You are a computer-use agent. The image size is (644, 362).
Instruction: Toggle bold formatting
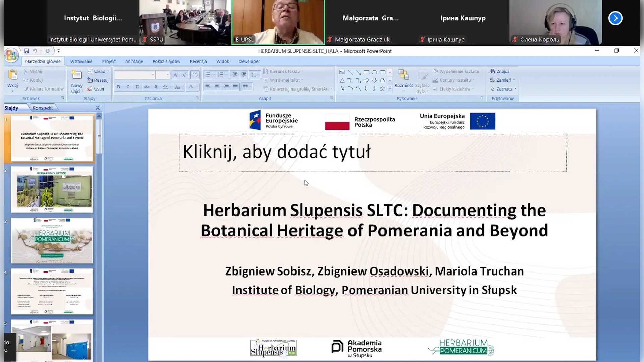point(118,87)
